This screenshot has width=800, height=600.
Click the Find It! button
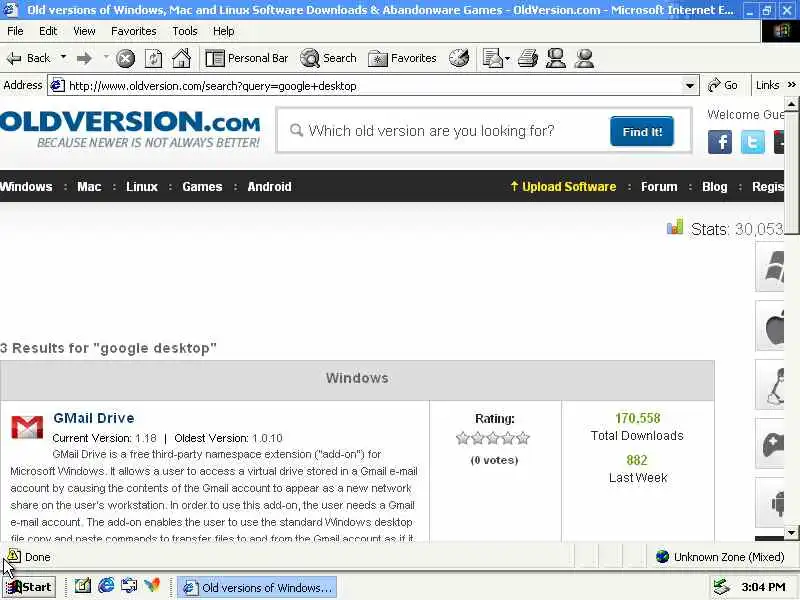pos(642,132)
